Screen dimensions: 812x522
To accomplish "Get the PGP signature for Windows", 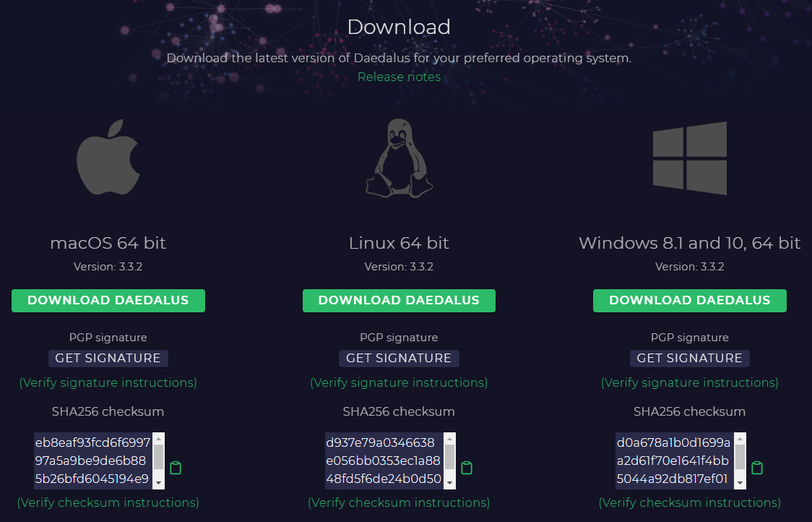I will (x=690, y=358).
